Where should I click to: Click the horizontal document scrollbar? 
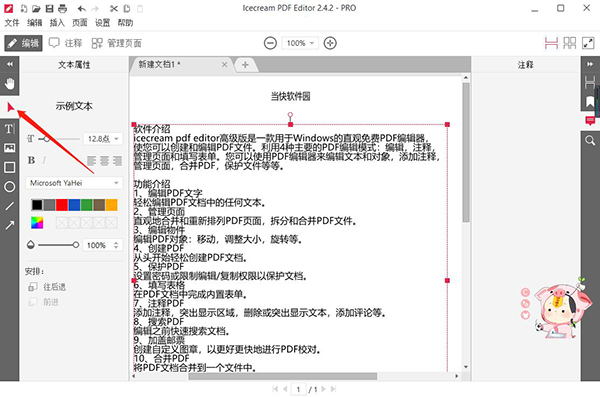[x=283, y=376]
